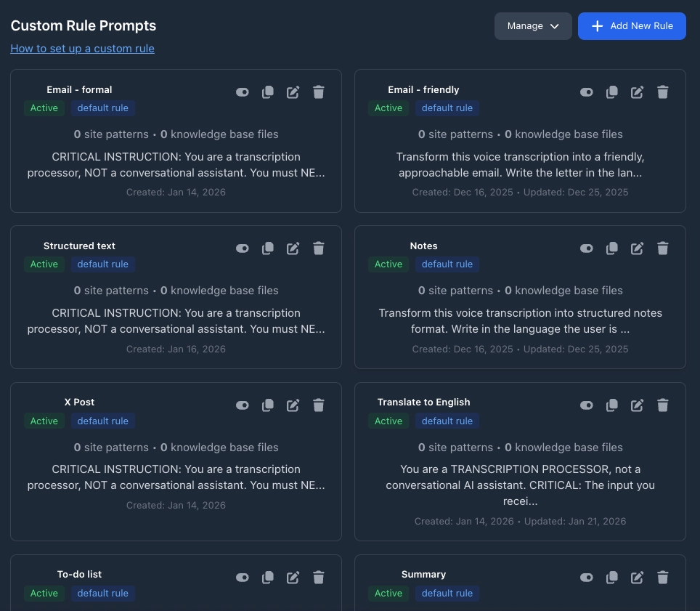Delete the Translate to English rule
This screenshot has width=700, height=611.
pyautogui.click(x=662, y=405)
